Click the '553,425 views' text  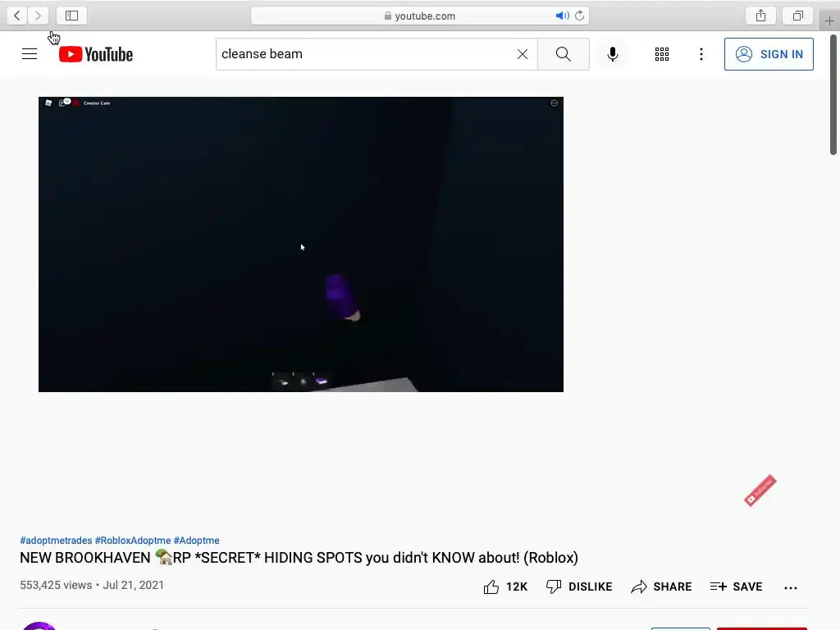(x=56, y=585)
